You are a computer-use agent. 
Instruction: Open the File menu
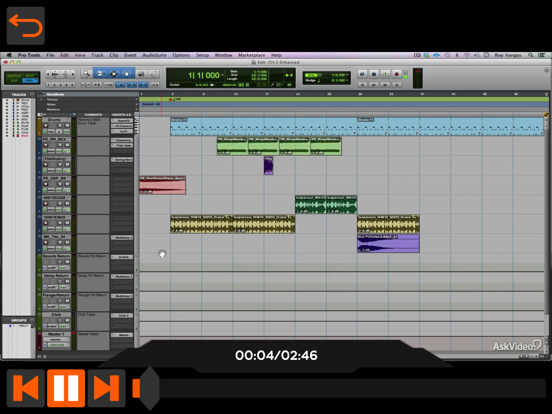point(50,55)
